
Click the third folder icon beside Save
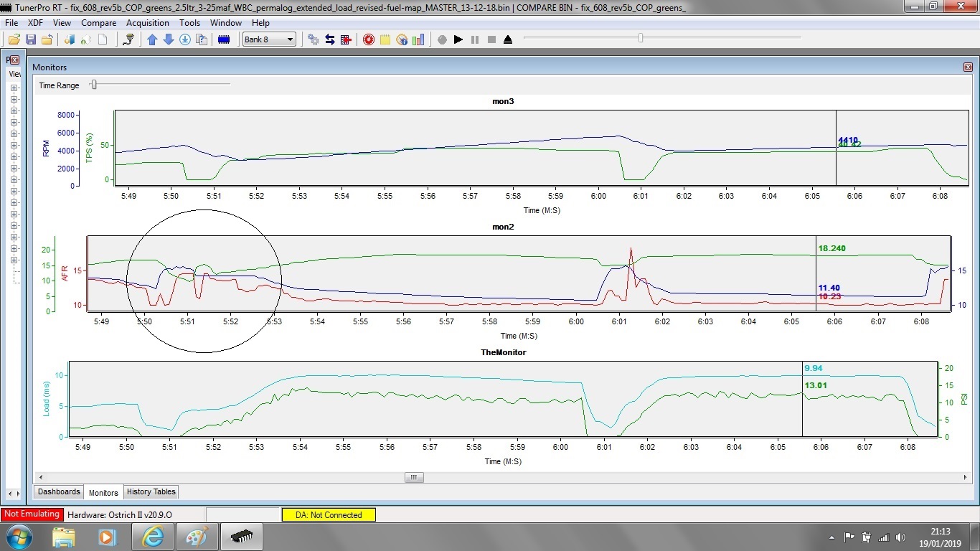coord(47,39)
